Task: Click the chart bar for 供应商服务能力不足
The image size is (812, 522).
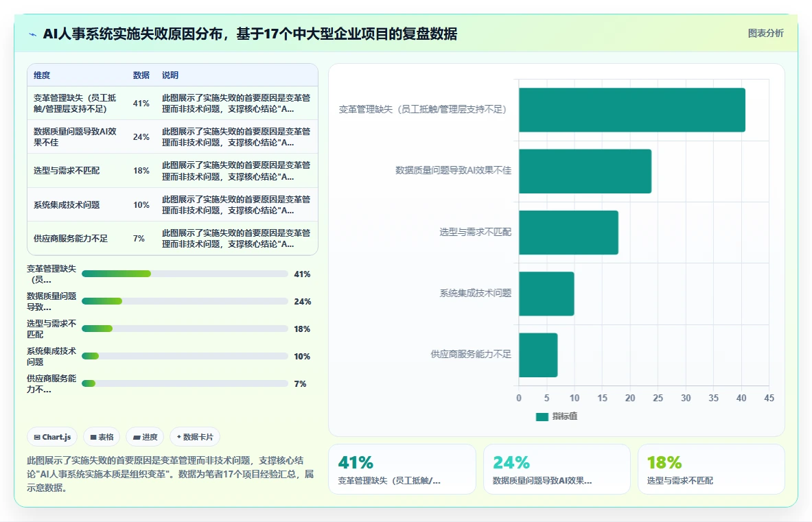Action: tap(538, 355)
